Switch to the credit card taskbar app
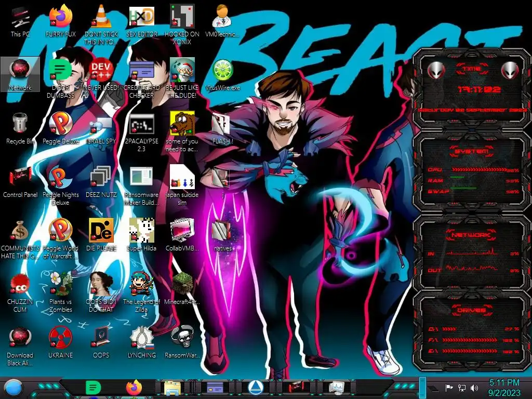The image size is (532, 399). 215,388
